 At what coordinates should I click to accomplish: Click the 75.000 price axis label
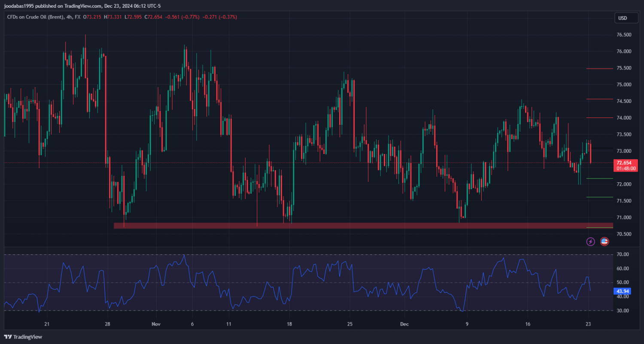[624, 84]
